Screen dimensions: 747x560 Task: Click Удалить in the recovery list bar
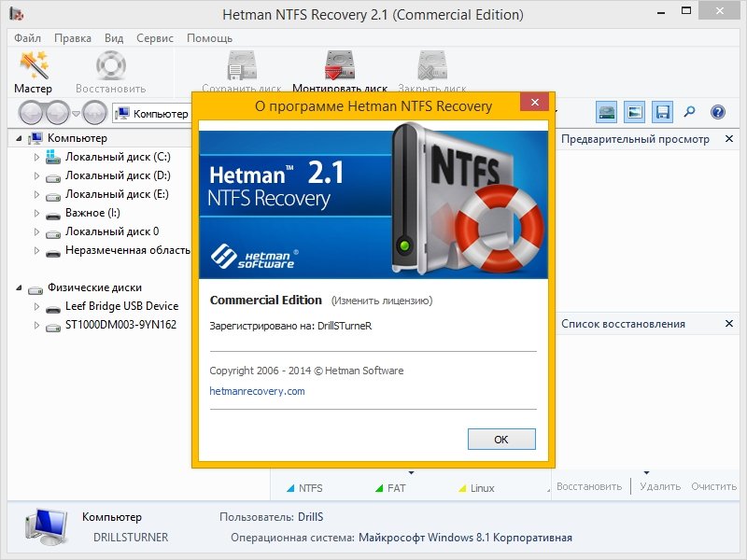[660, 486]
